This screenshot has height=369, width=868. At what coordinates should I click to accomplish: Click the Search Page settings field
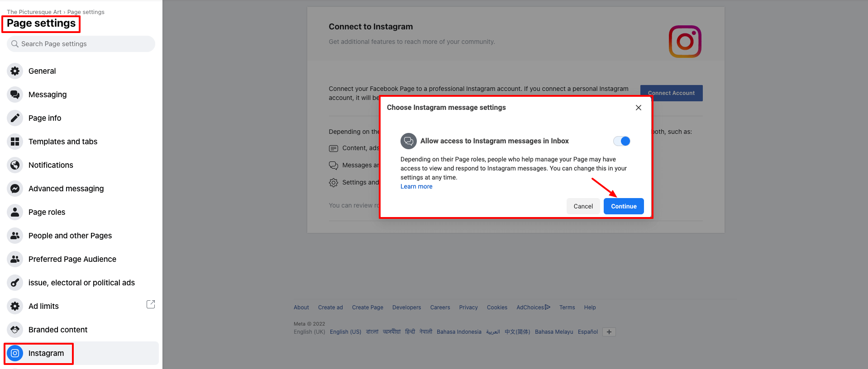pos(81,44)
